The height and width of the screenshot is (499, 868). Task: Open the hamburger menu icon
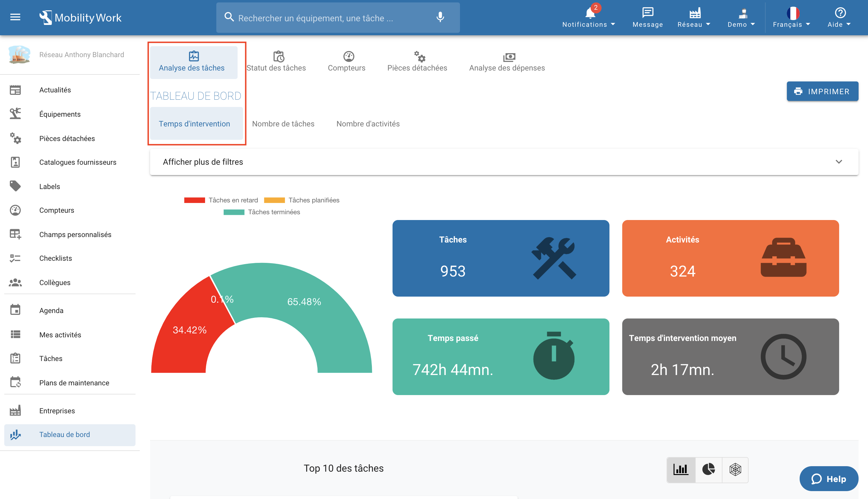tap(15, 17)
